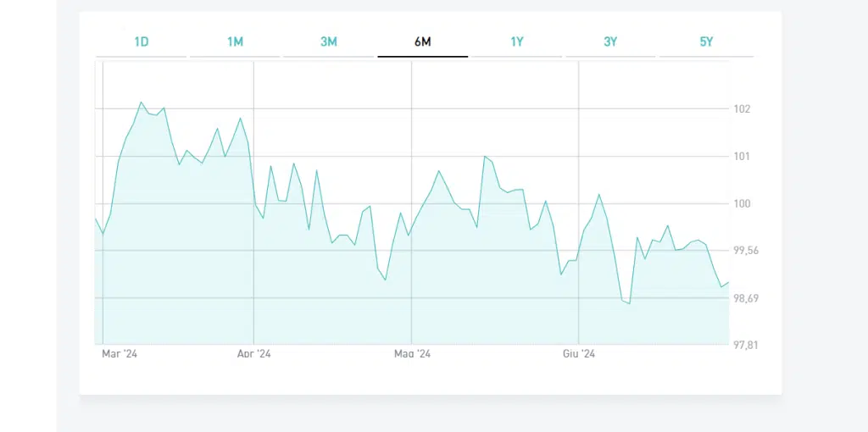The image size is (868, 432).
Task: Click the last data point on chart line
Action: click(729, 282)
